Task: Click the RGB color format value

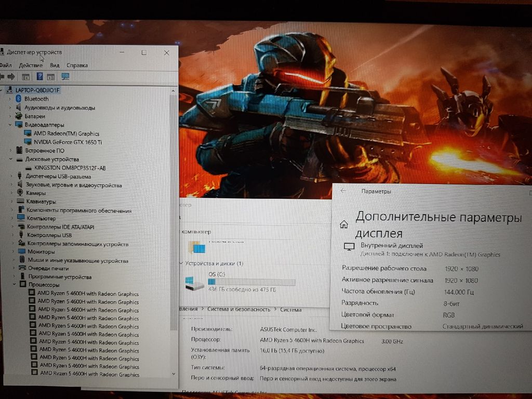Action: point(448,315)
